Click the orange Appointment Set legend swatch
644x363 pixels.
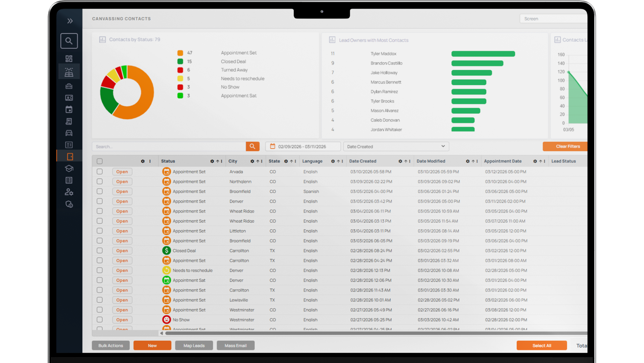180,53
